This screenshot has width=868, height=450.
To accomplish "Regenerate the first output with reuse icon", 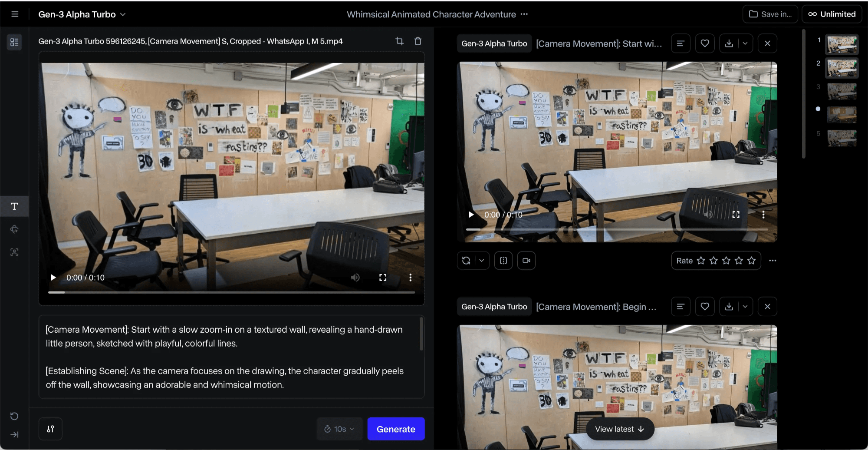I will pos(466,261).
